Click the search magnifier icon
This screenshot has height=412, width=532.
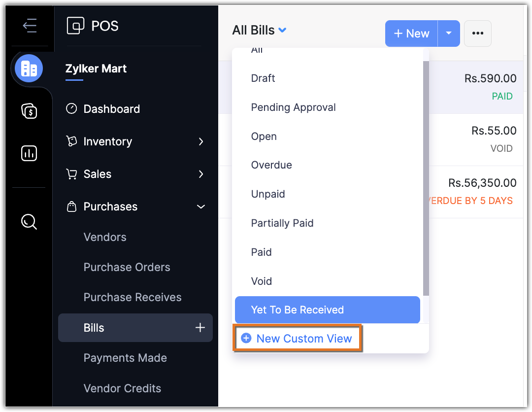point(29,222)
